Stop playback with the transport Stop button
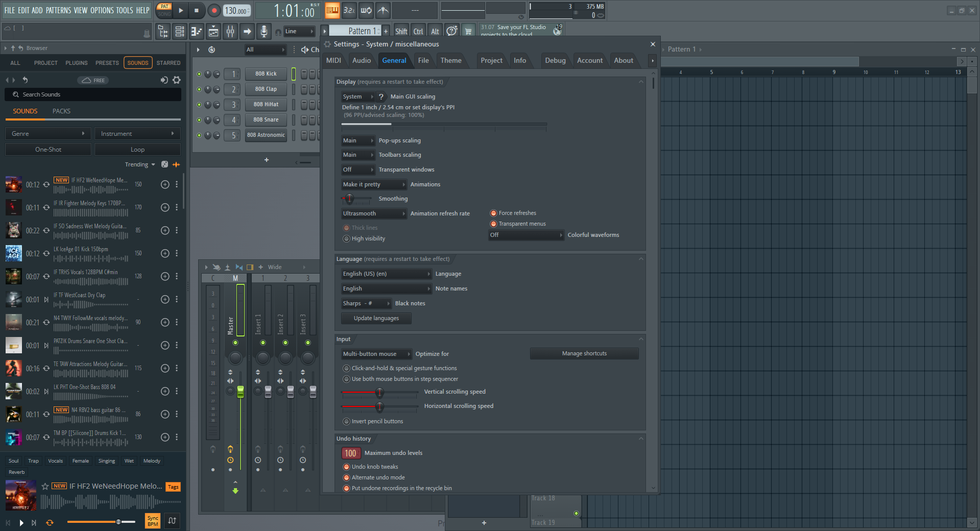The image size is (980, 531). click(x=197, y=10)
